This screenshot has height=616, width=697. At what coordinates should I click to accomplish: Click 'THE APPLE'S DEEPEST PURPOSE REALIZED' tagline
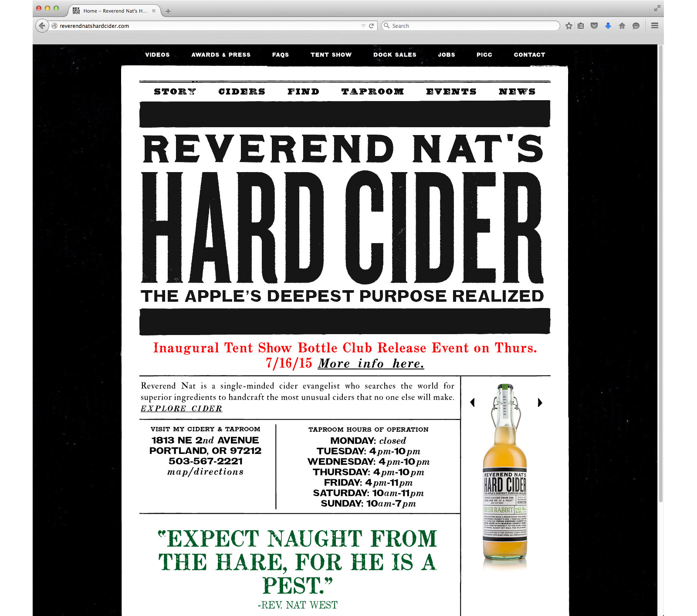pos(342,296)
